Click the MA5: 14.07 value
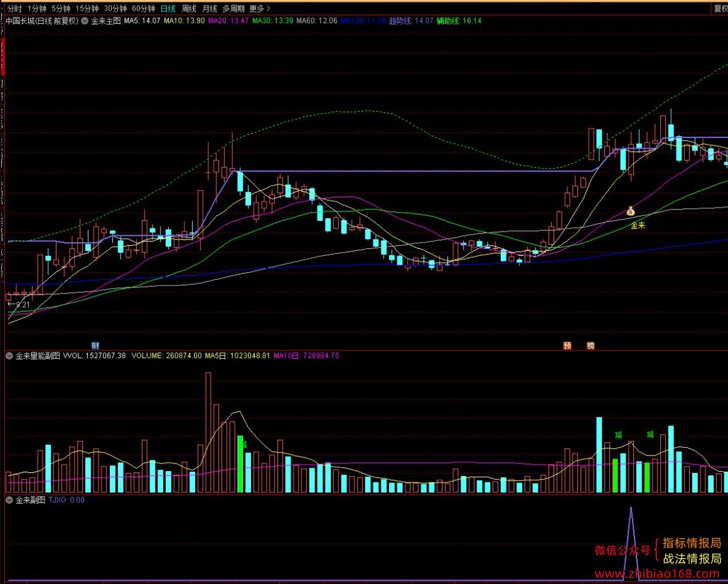 [x=142, y=21]
